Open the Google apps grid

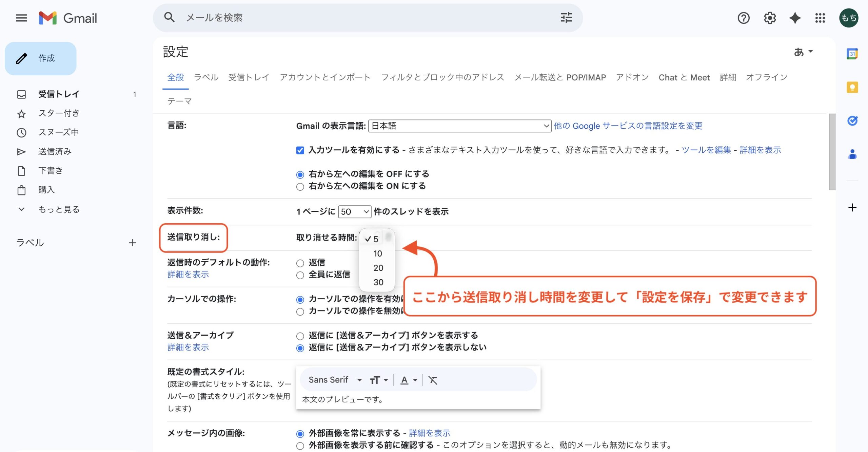tap(820, 18)
